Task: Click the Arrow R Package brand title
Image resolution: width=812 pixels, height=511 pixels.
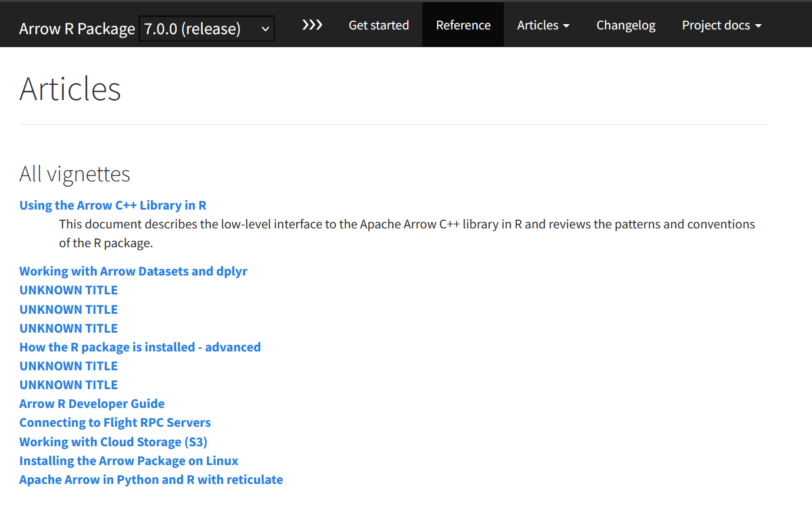Action: click(x=77, y=29)
